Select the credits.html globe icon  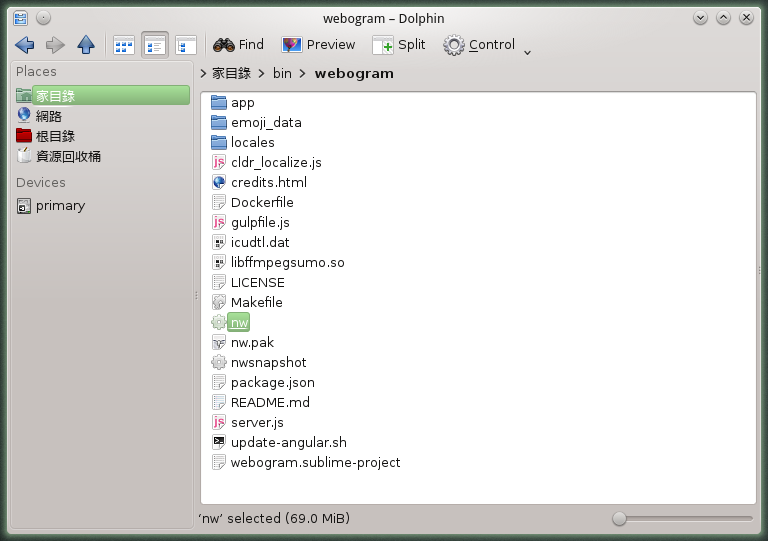click(218, 183)
